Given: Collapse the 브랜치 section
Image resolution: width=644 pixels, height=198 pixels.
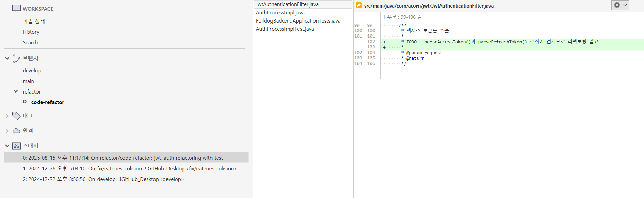Looking at the screenshot, I should (x=7, y=58).
